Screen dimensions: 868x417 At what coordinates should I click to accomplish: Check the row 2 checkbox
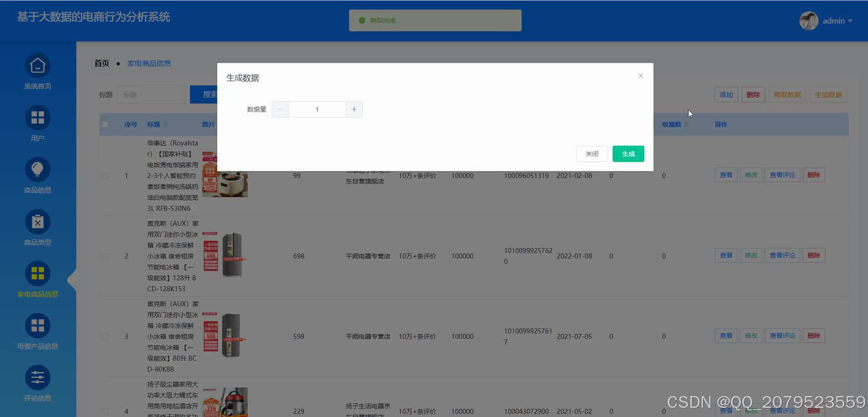[105, 256]
